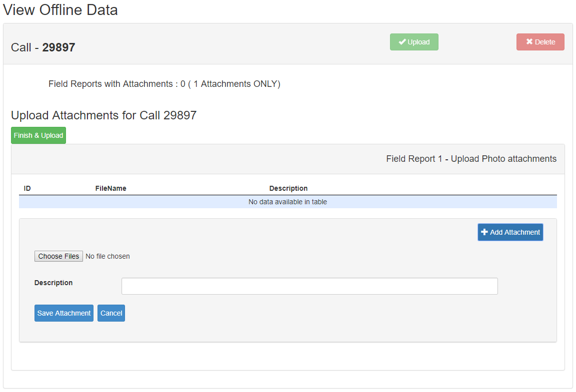This screenshot has height=392, width=576.
Task: Select the 'No data available in table' row
Action: [287, 202]
